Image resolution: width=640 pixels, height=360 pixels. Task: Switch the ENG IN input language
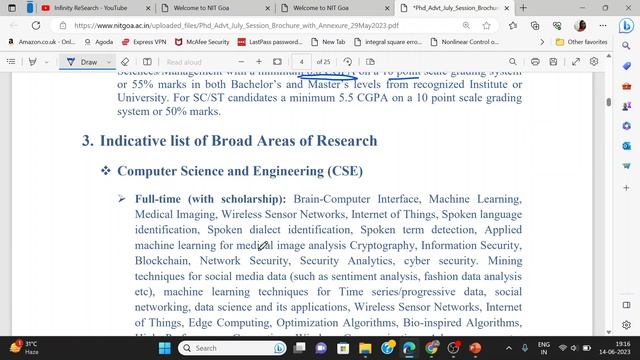pyautogui.click(x=544, y=348)
